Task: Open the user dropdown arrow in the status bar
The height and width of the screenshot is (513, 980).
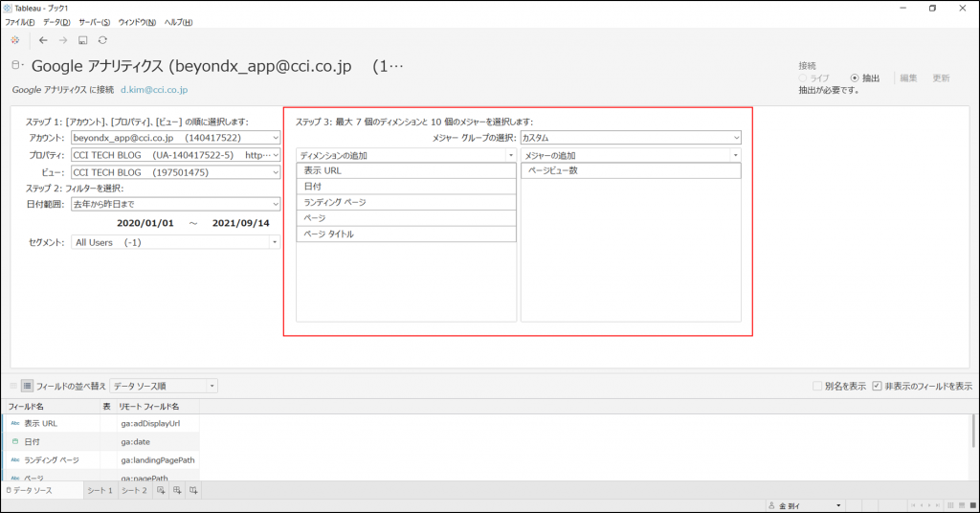Action: [838, 505]
